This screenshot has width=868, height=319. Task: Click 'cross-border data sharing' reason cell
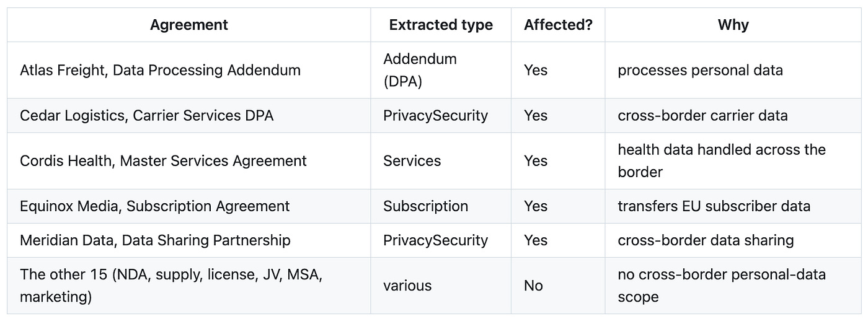(733, 240)
